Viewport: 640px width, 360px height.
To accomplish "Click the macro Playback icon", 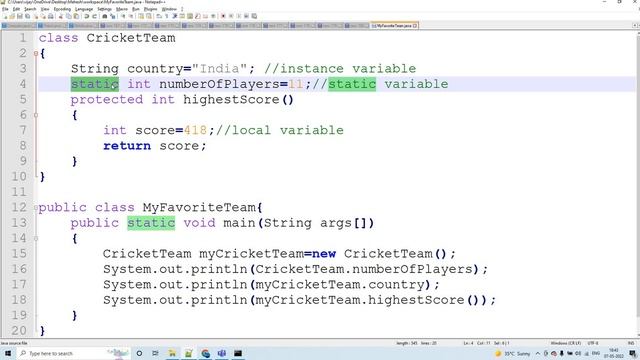I will coord(238,16).
